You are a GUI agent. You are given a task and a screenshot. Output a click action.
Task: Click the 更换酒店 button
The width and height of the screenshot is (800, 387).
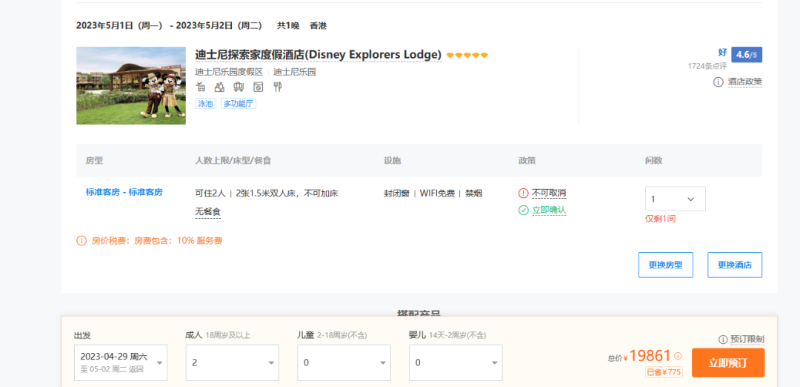pyautogui.click(x=735, y=265)
